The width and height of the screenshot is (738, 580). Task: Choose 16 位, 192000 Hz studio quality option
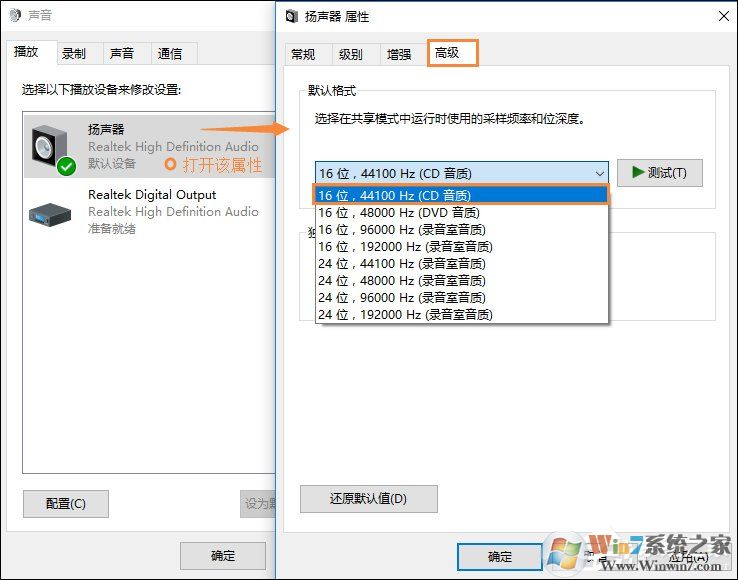tap(461, 246)
